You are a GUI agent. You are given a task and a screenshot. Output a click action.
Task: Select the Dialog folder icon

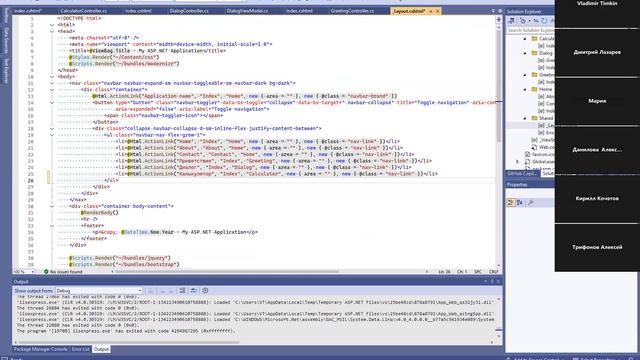pos(534,53)
